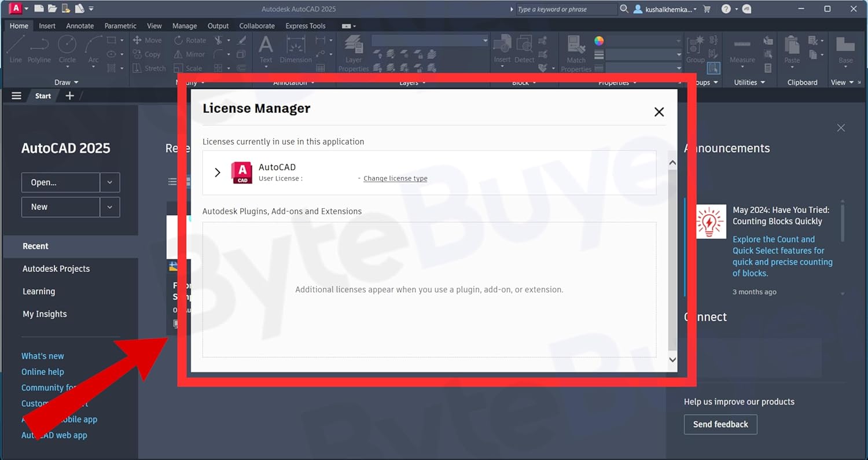Click the Send feedback button
868x460 pixels.
(720, 424)
